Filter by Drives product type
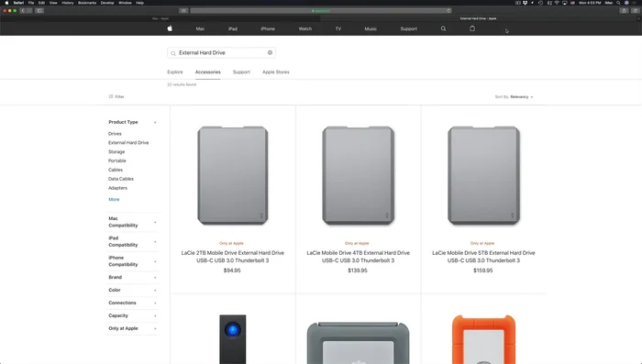642x364 pixels. point(115,134)
